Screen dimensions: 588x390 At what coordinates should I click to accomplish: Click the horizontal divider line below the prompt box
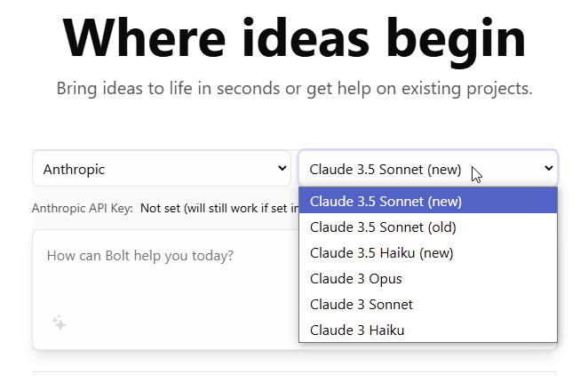[x=295, y=371]
